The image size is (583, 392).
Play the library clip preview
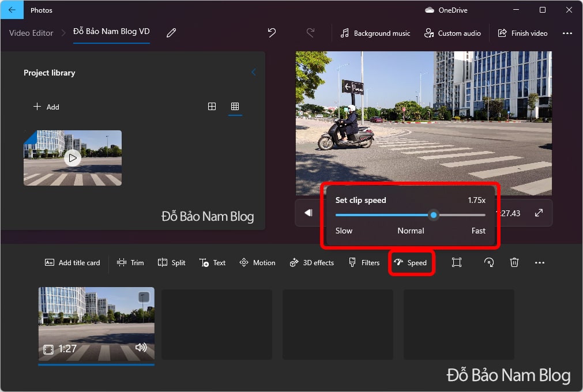(x=73, y=158)
